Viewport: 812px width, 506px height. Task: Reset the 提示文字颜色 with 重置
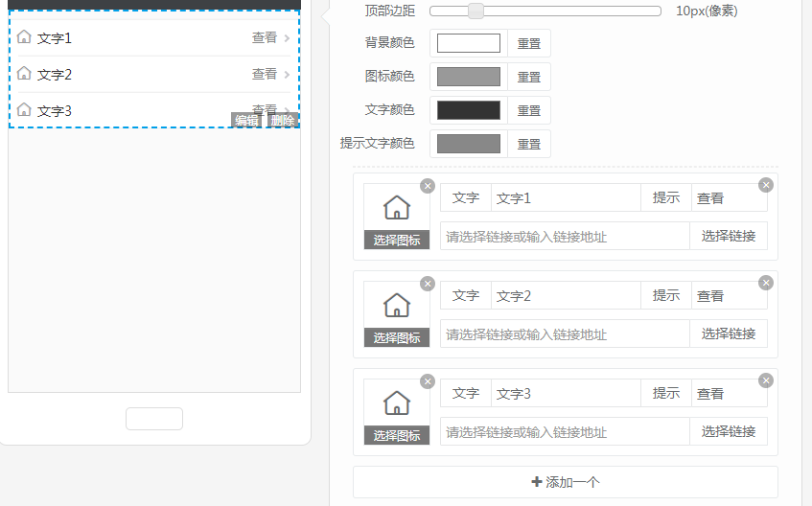click(529, 144)
